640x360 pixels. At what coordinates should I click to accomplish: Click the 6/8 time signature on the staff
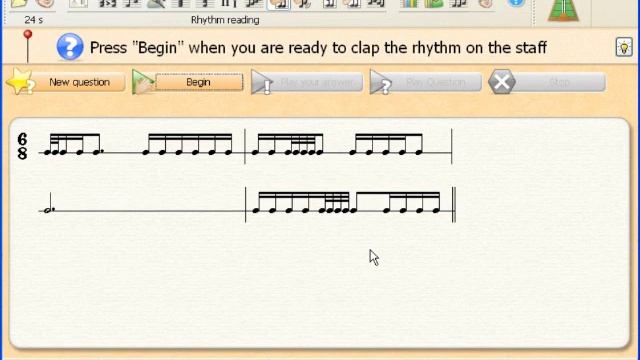tap(22, 146)
